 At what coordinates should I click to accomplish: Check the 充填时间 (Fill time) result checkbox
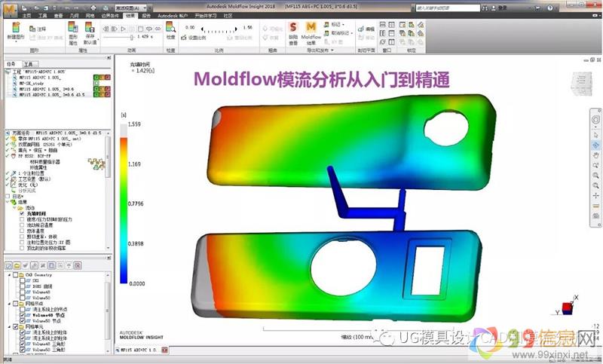tap(22, 214)
